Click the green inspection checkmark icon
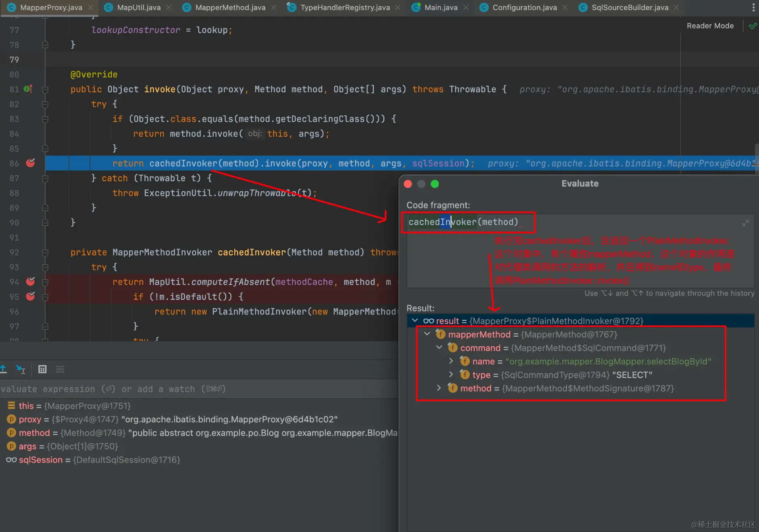 (753, 26)
